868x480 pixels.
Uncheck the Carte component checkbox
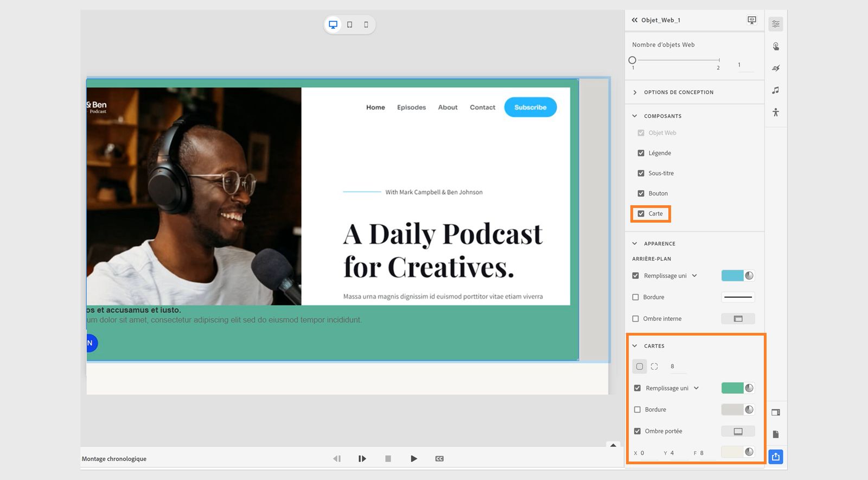pos(641,213)
